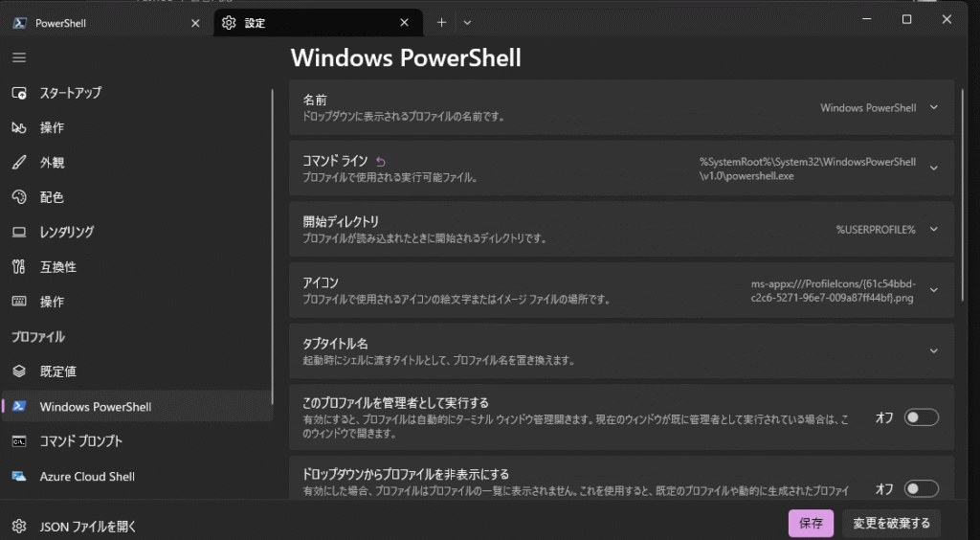The image size is (980, 540).
Task: Close the PowerShell tab
Action: point(195,23)
